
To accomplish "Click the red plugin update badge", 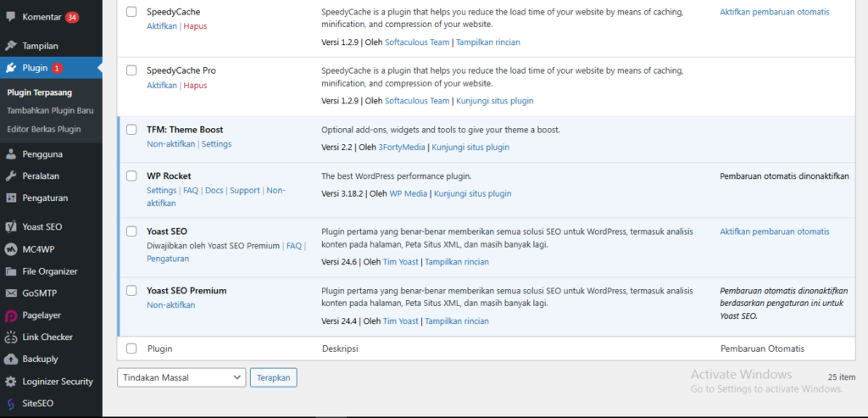I will coord(58,68).
